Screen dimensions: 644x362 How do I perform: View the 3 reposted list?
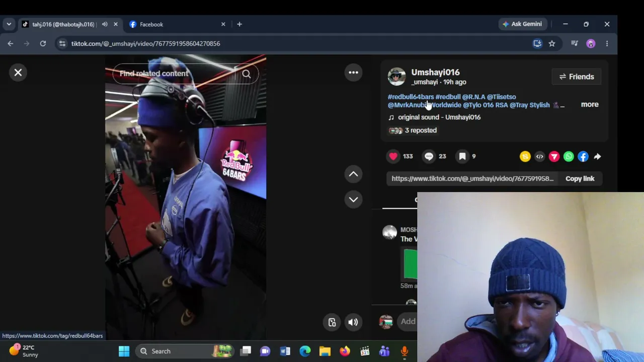pyautogui.click(x=413, y=130)
